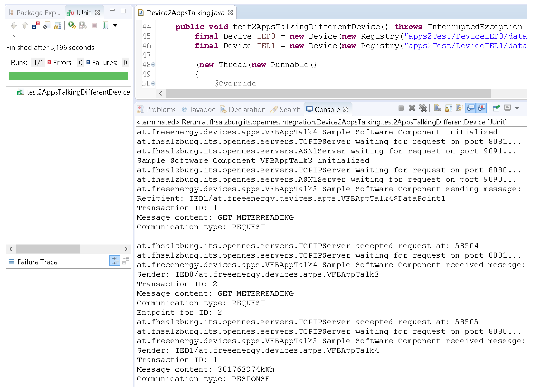
Task: Select the test2AppsTalkingDifferentDevice test result
Action: (x=78, y=92)
